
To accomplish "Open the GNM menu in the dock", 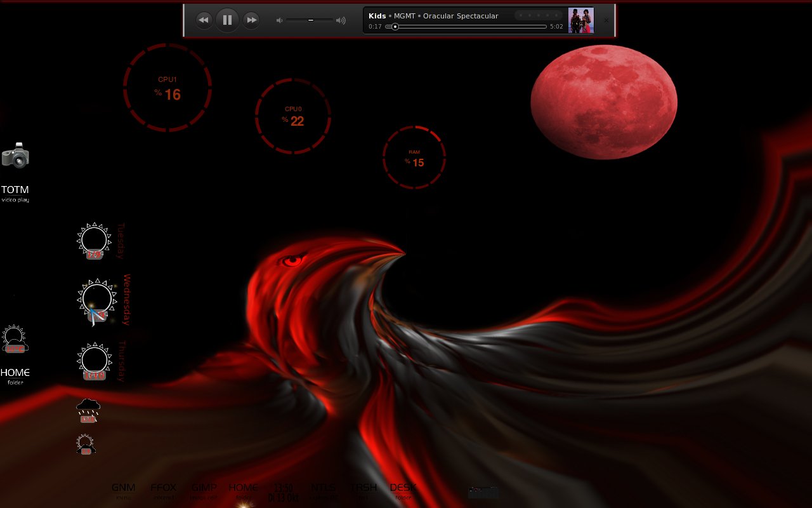I will [x=124, y=491].
